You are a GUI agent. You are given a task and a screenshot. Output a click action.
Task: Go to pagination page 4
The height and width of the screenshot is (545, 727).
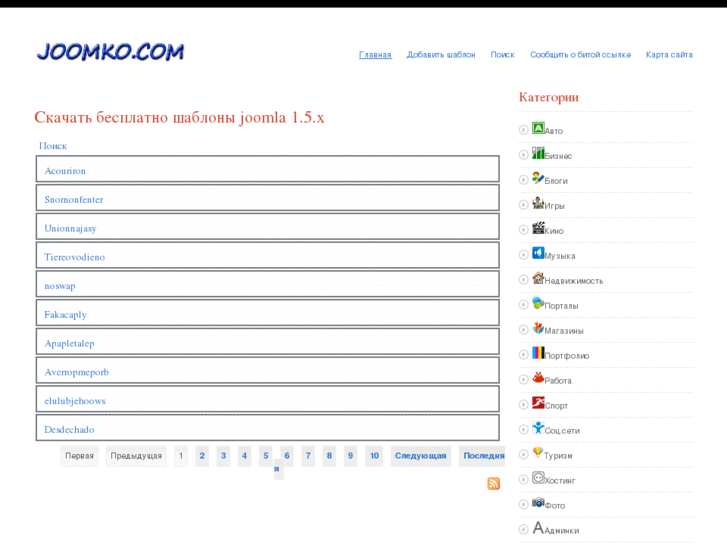(x=244, y=456)
